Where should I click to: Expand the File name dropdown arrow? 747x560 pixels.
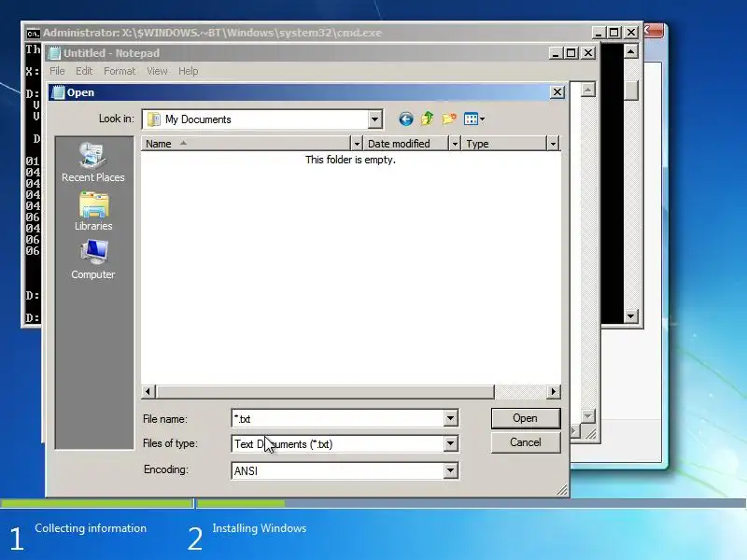450,418
